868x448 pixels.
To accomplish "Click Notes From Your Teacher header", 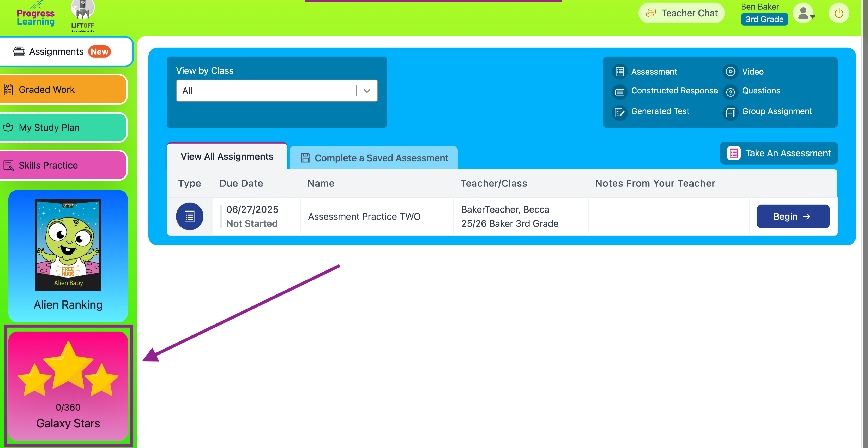I will pos(655,184).
